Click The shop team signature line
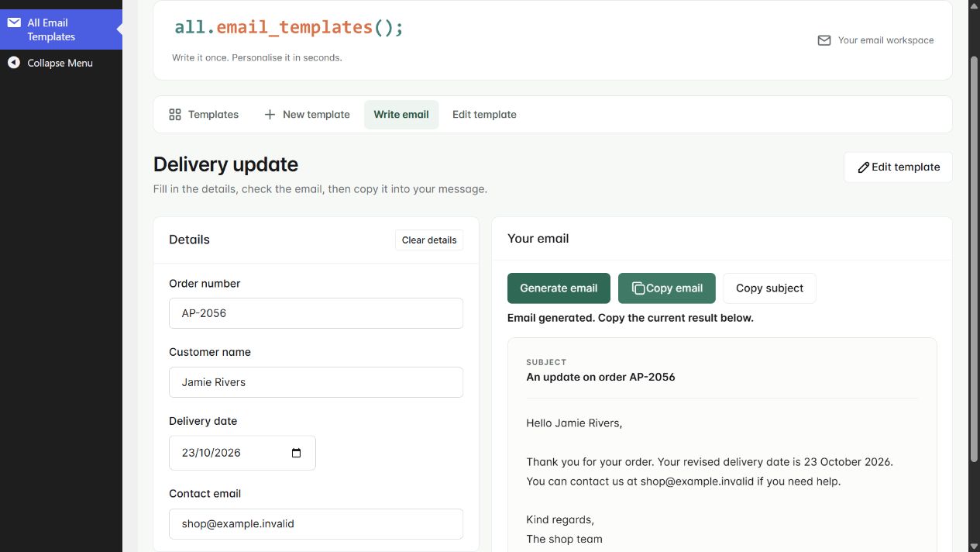 pos(564,539)
